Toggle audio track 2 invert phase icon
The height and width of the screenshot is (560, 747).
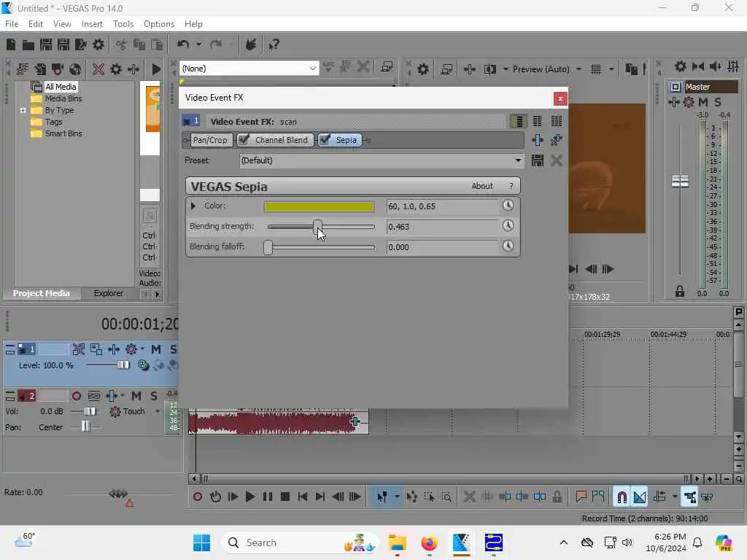pos(94,396)
